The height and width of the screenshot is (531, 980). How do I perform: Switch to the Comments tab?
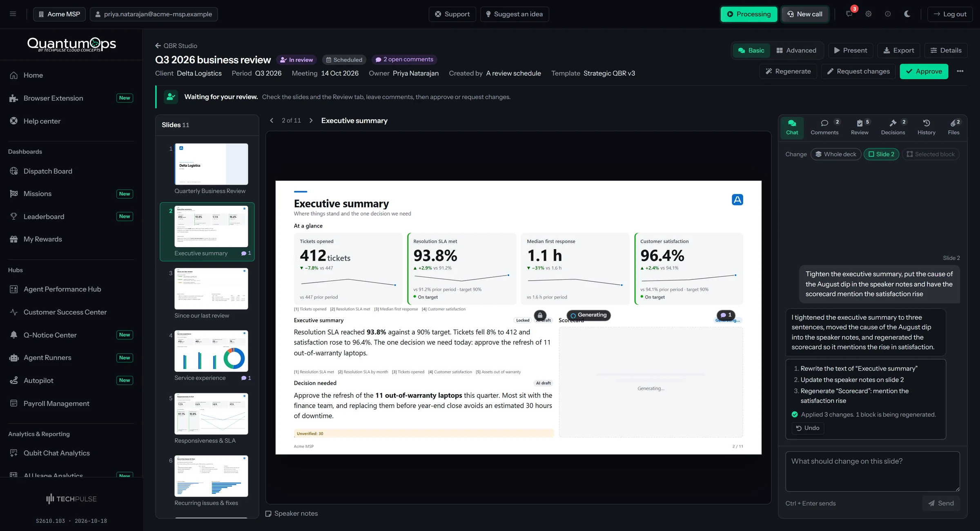click(x=824, y=127)
